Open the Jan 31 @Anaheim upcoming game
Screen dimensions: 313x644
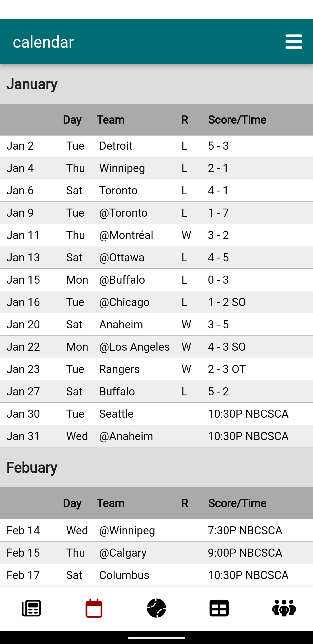coord(156,436)
